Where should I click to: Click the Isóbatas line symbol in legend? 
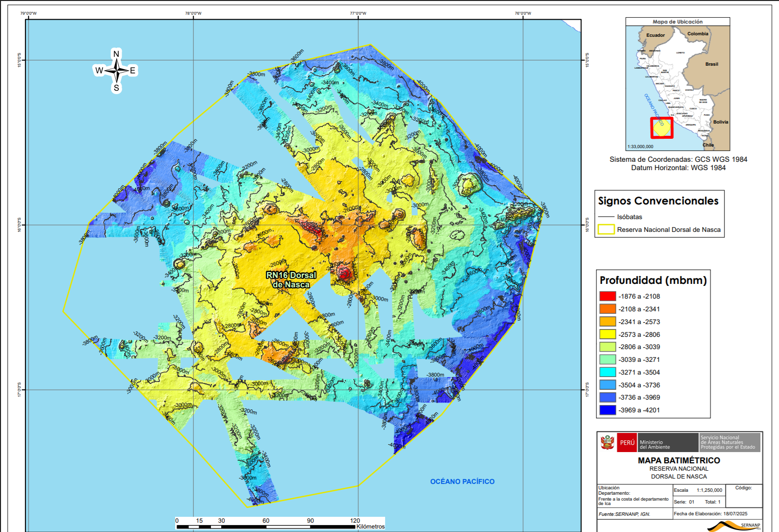coord(606,217)
